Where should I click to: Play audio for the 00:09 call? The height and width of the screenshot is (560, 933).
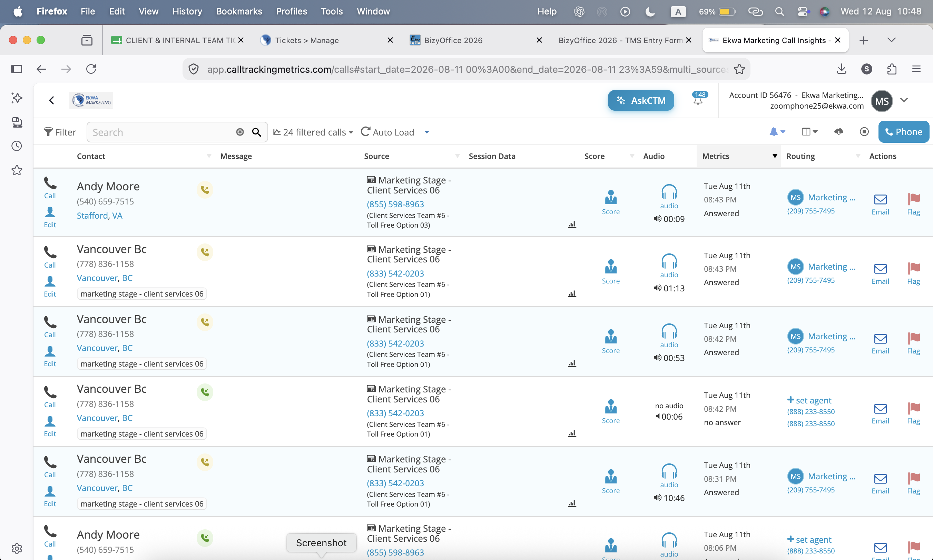coord(669,197)
